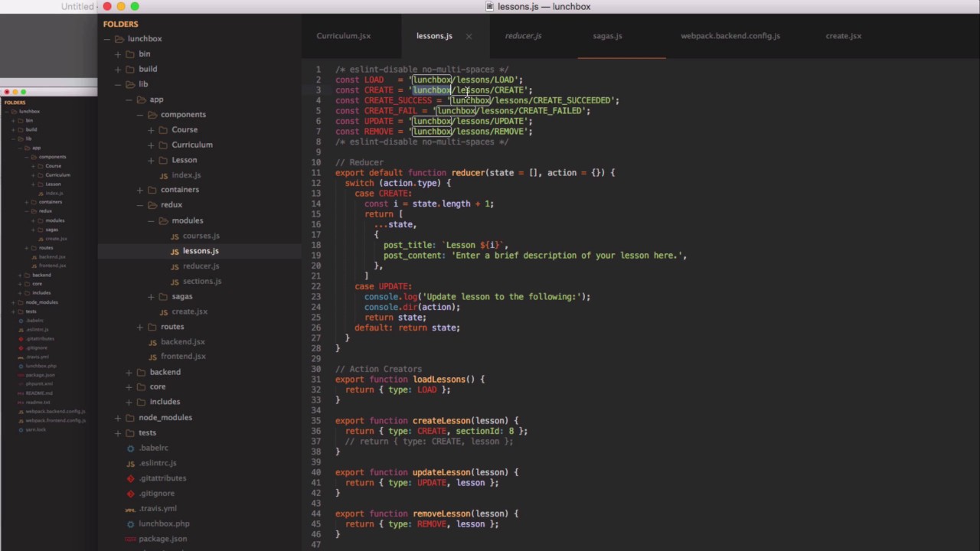Click the node_modules folder icon
Screen dimensions: 980x551
(x=131, y=418)
